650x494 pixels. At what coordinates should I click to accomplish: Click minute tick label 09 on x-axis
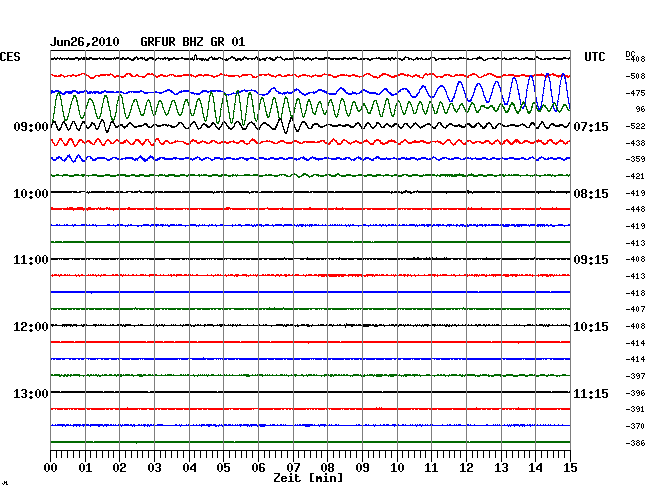pyautogui.click(x=362, y=468)
